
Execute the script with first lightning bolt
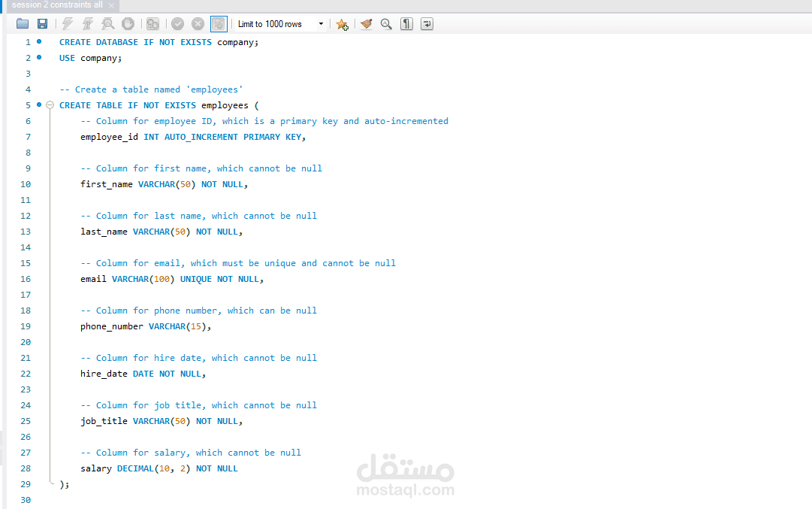tap(68, 24)
